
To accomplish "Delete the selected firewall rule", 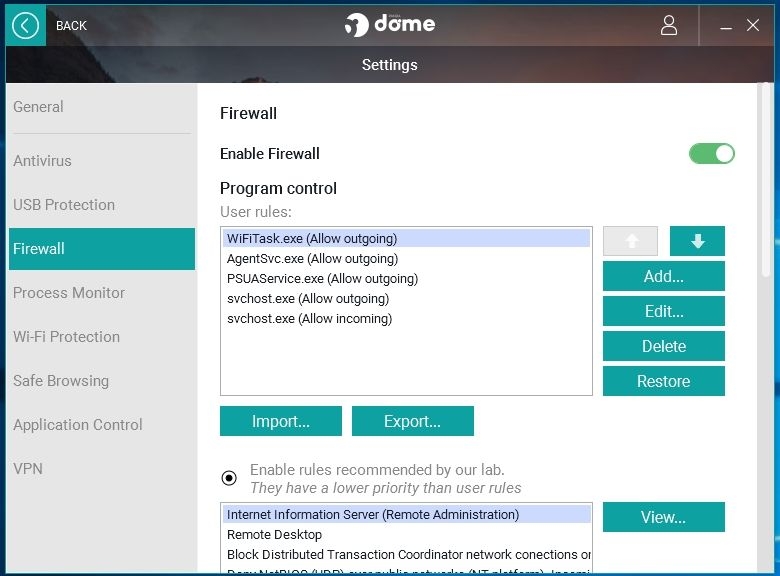I will coord(663,346).
